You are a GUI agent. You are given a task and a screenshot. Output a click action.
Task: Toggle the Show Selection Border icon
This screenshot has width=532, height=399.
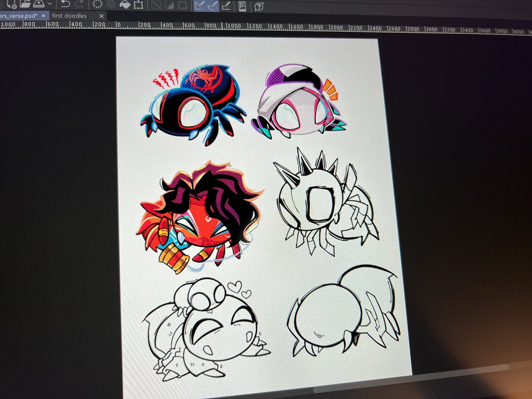[182, 6]
